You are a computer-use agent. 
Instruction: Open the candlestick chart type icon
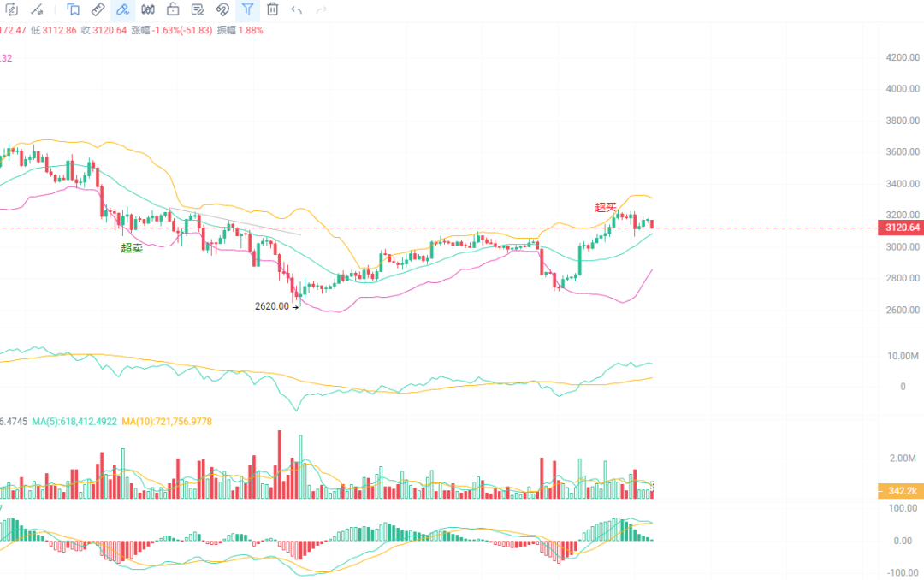(x=148, y=10)
